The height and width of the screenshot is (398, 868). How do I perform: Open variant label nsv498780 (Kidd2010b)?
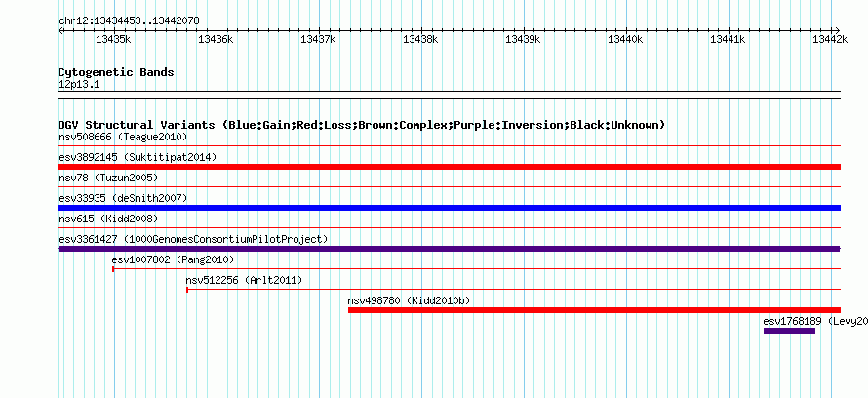tap(409, 300)
